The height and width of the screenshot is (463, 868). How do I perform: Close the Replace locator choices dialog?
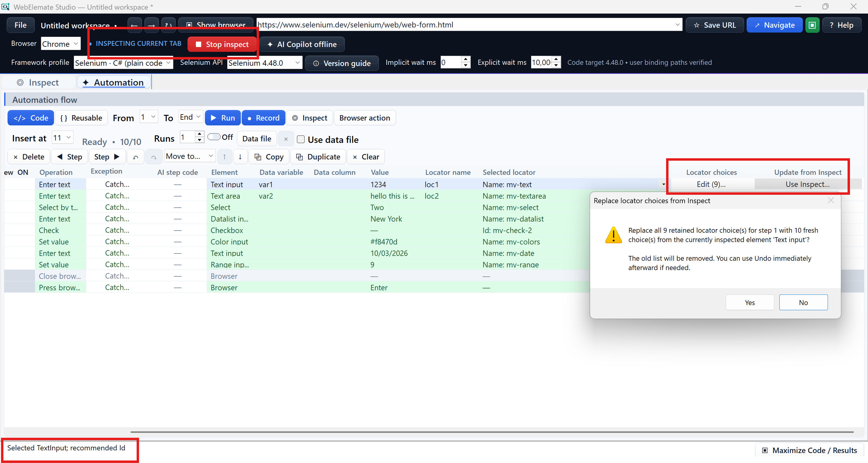point(831,200)
